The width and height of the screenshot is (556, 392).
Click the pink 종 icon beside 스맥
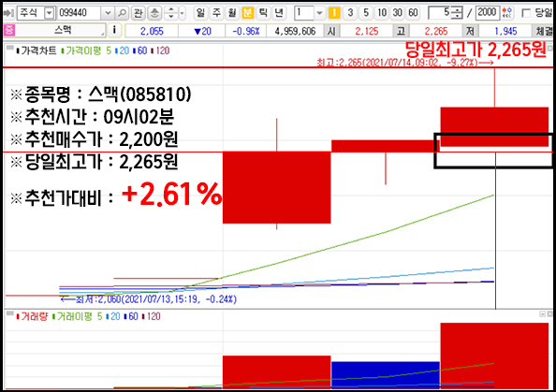8,30
